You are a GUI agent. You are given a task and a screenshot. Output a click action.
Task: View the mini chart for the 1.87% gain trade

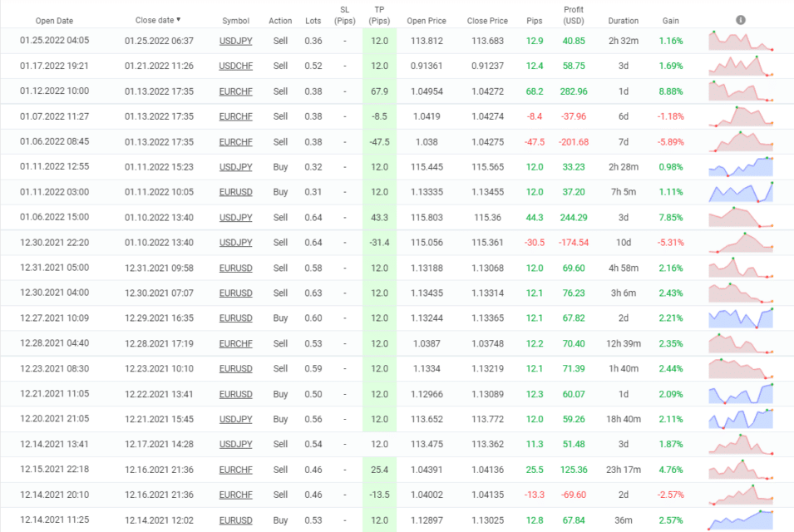pyautogui.click(x=740, y=445)
